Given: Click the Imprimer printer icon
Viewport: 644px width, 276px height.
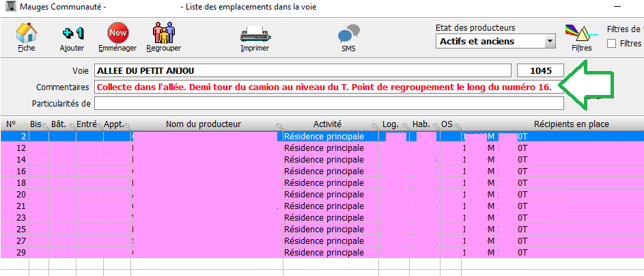Looking at the screenshot, I should pos(254,33).
